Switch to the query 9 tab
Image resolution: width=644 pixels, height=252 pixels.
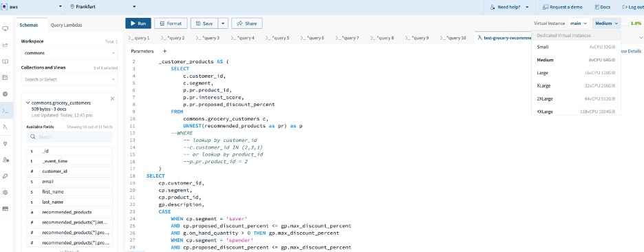pyautogui.click(x=417, y=38)
